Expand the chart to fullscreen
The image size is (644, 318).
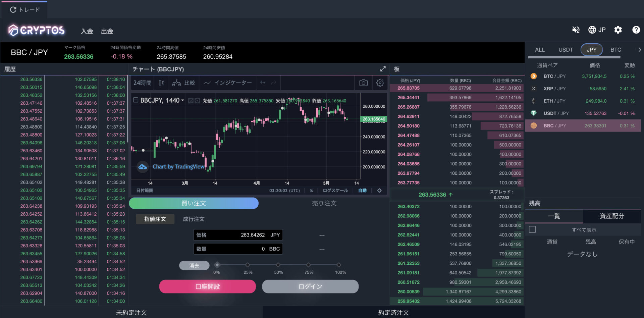click(383, 69)
